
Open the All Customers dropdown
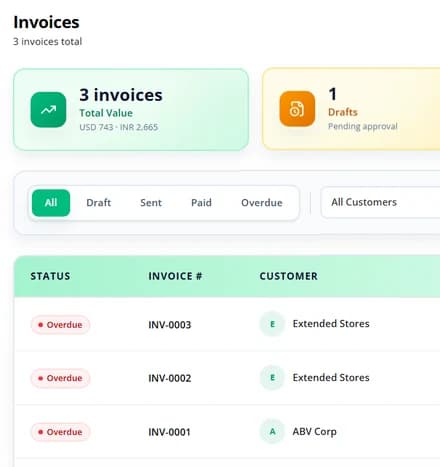click(380, 202)
